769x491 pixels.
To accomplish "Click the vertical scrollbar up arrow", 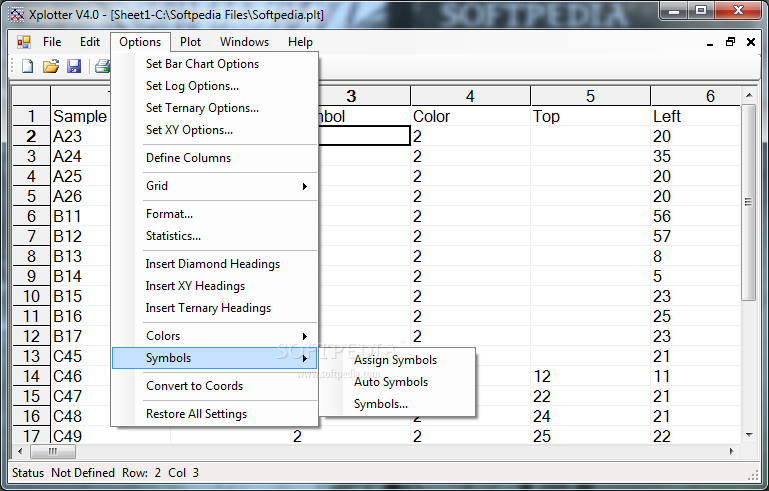I will [x=748, y=95].
